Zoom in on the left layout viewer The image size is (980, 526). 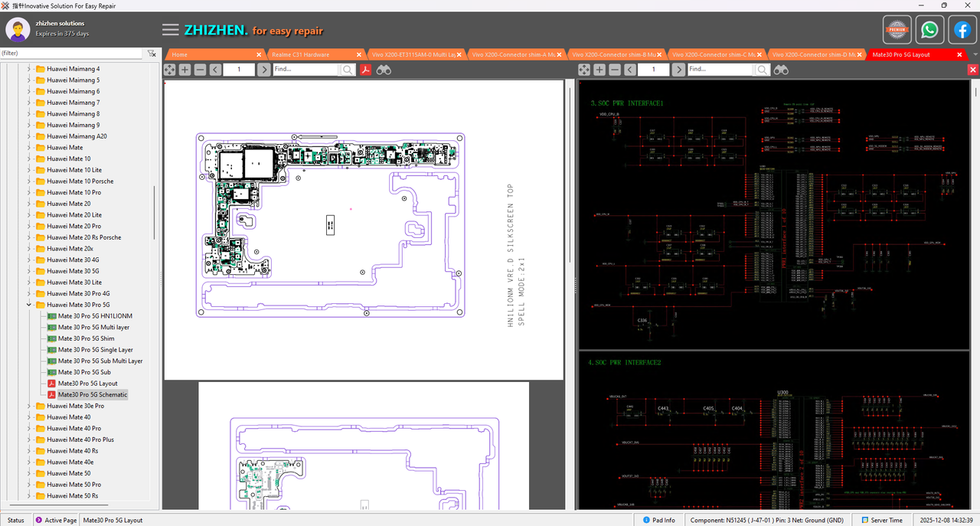[x=185, y=70]
